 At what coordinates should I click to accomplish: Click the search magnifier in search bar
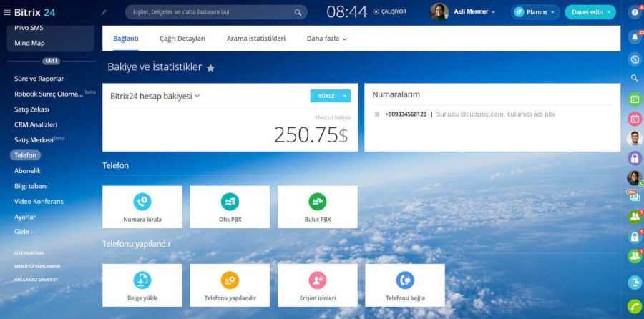(298, 12)
